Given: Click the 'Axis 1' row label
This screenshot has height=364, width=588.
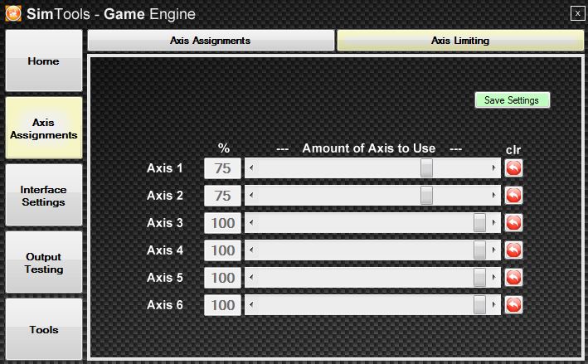Looking at the screenshot, I should click(x=165, y=168).
